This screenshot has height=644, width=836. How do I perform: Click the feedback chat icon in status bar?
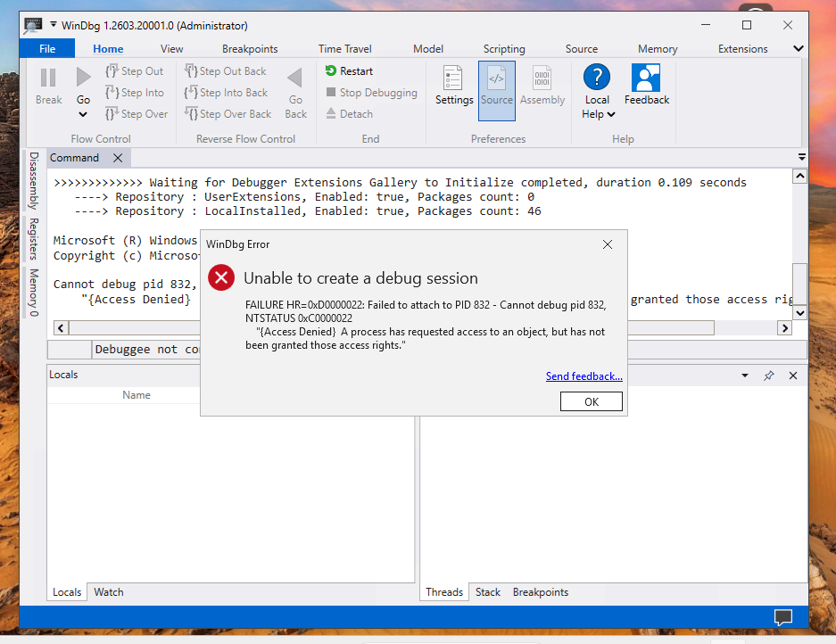click(783, 617)
